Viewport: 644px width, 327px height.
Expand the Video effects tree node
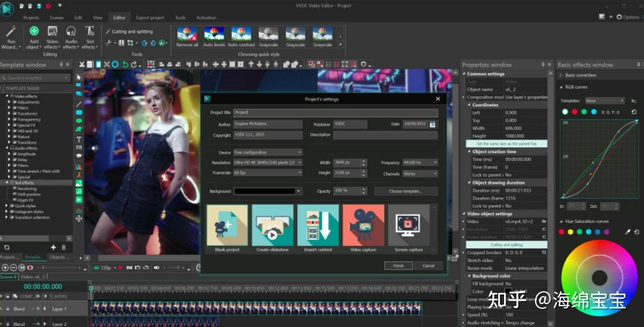(7, 96)
